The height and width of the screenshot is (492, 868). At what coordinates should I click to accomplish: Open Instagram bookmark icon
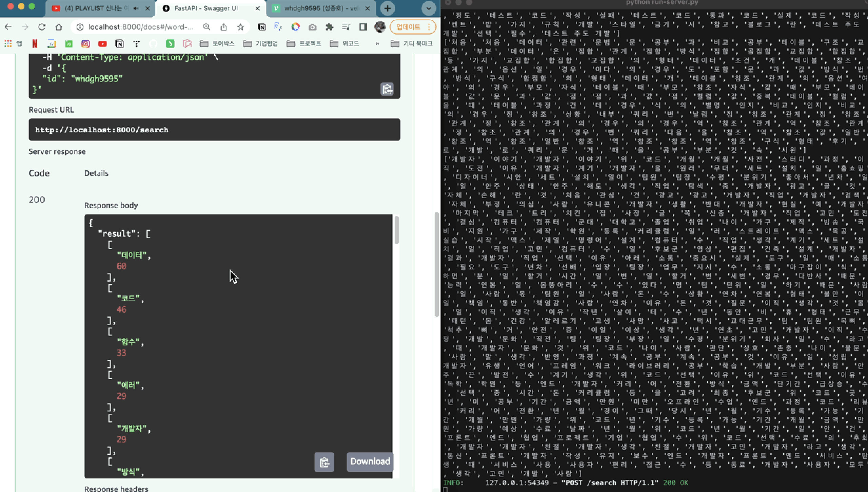(85, 43)
